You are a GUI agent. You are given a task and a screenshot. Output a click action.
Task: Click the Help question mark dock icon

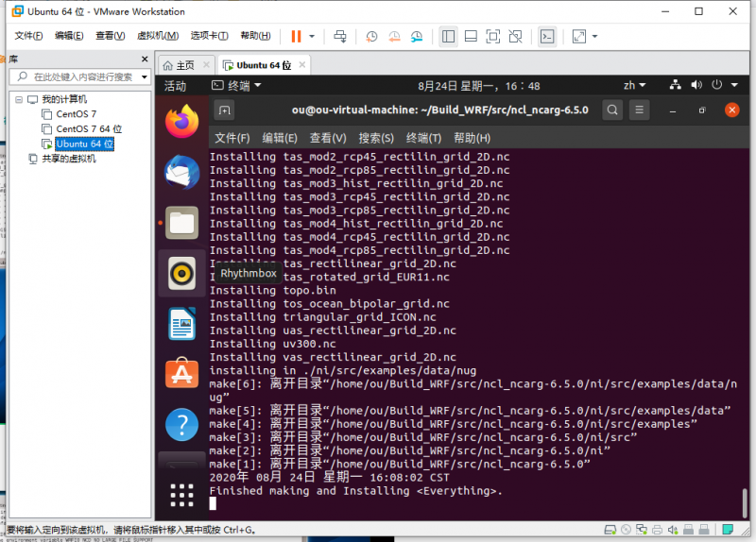[x=181, y=426]
